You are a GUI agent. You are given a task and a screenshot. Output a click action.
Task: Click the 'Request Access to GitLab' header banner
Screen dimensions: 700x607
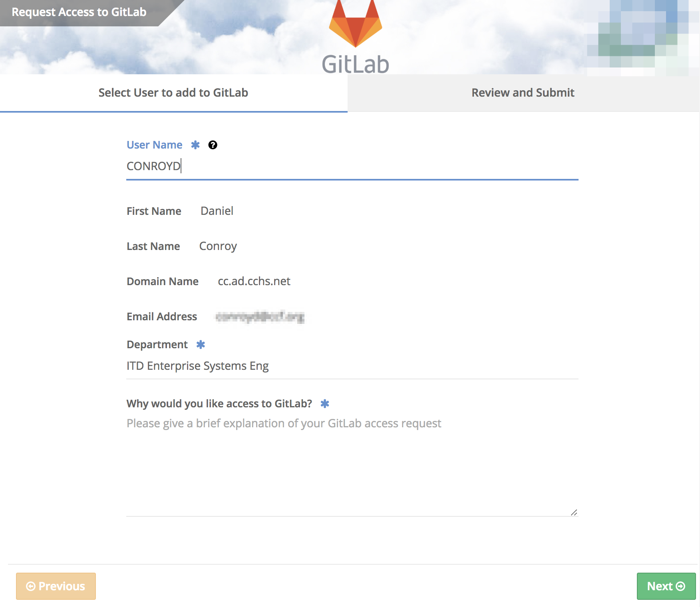tap(79, 12)
